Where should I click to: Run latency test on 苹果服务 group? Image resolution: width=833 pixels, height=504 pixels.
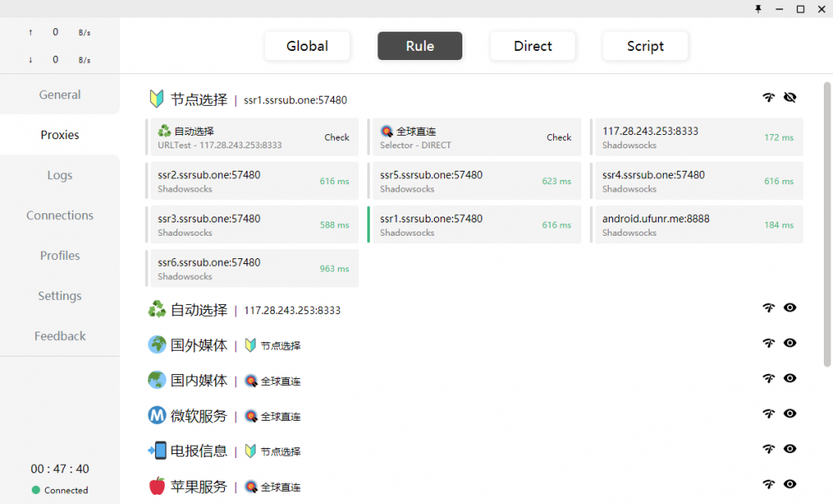pos(768,485)
